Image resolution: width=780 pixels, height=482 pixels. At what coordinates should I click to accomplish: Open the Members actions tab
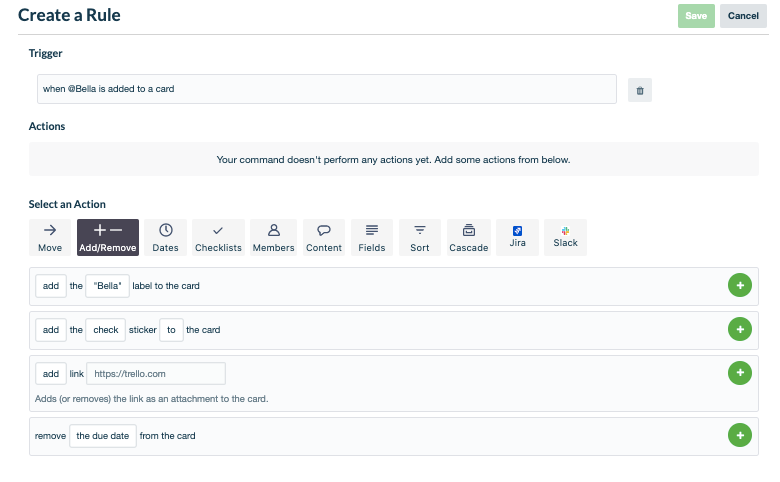coord(274,238)
